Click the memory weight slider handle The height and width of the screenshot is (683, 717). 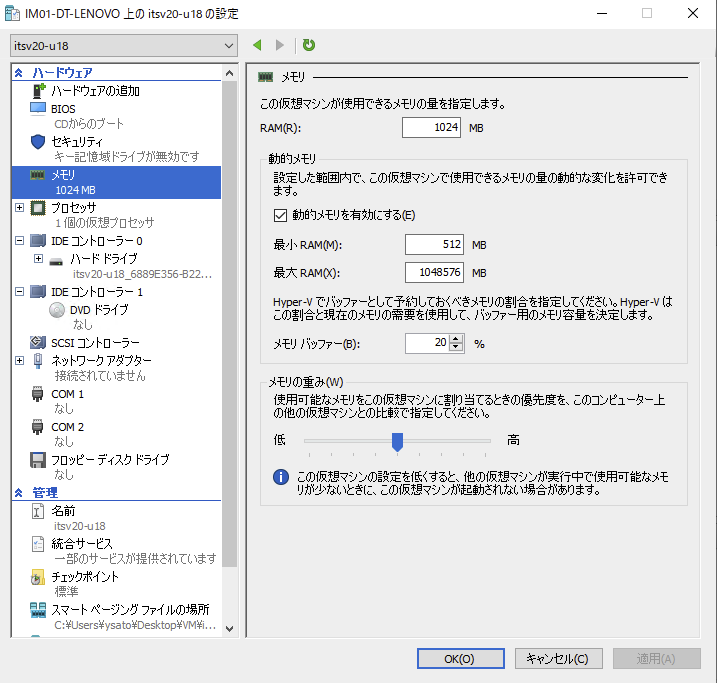pos(397,441)
